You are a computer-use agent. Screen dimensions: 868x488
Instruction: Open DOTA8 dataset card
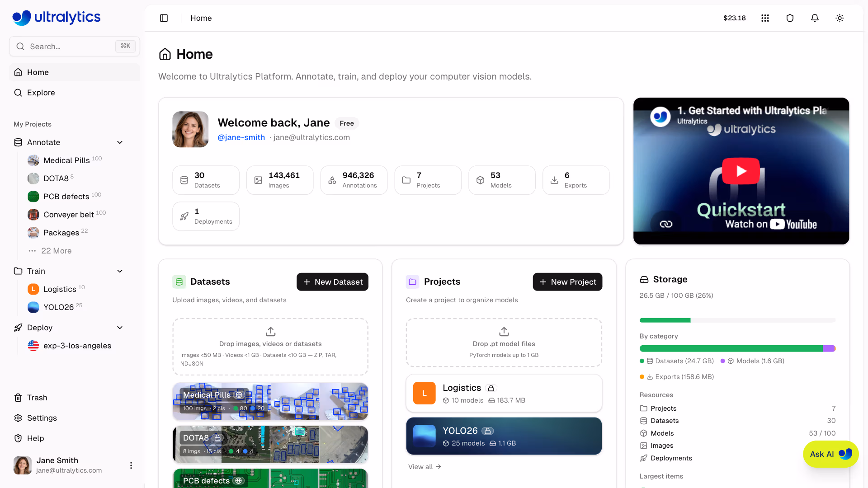(270, 445)
